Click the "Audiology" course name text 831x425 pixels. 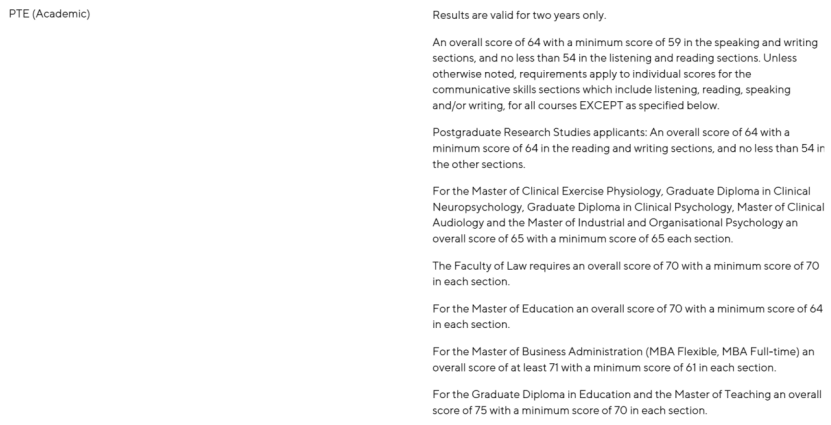pyautogui.click(x=460, y=223)
